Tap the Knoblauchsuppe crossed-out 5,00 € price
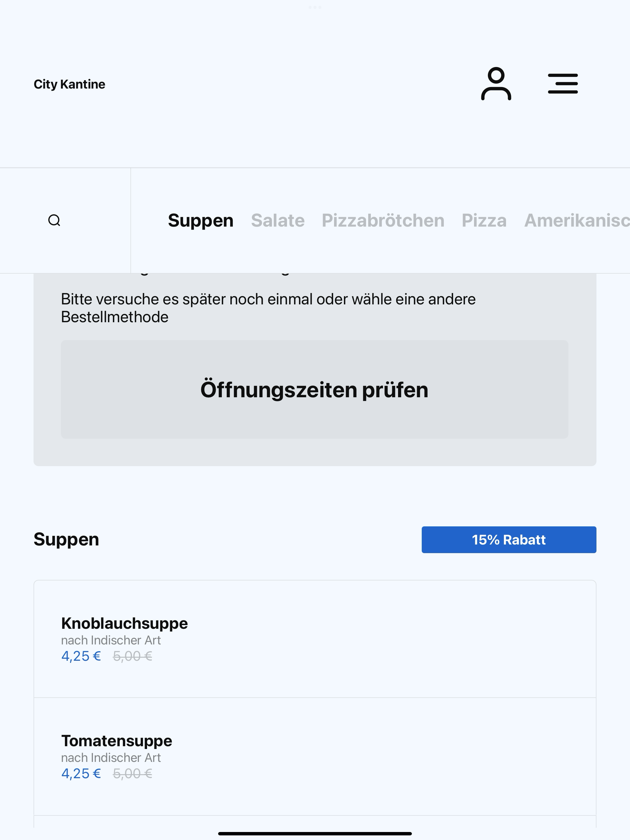630x840 pixels. 133,656
